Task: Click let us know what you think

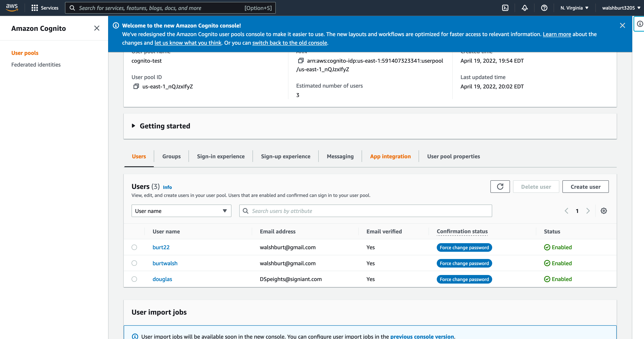Action: click(x=188, y=43)
